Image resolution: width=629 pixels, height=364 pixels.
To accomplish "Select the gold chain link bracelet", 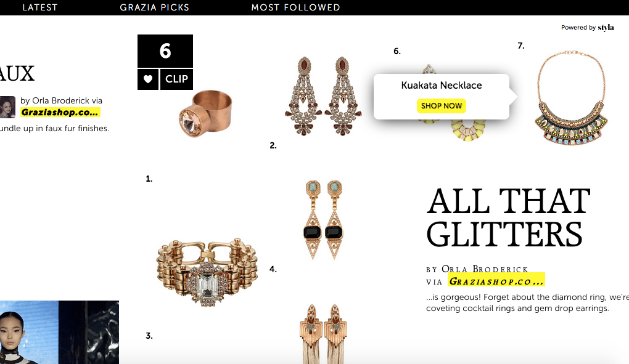I will [207, 272].
